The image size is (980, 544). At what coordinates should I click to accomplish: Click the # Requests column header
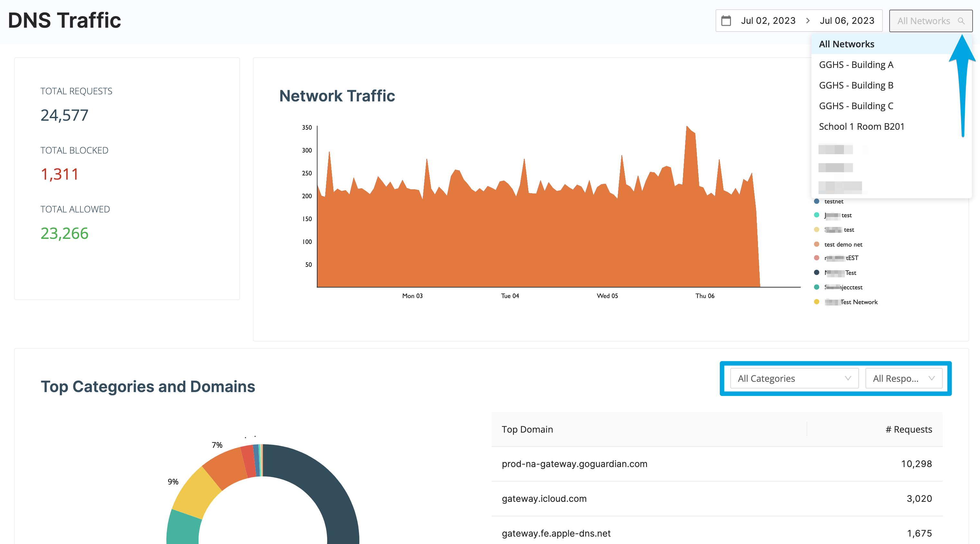click(909, 429)
